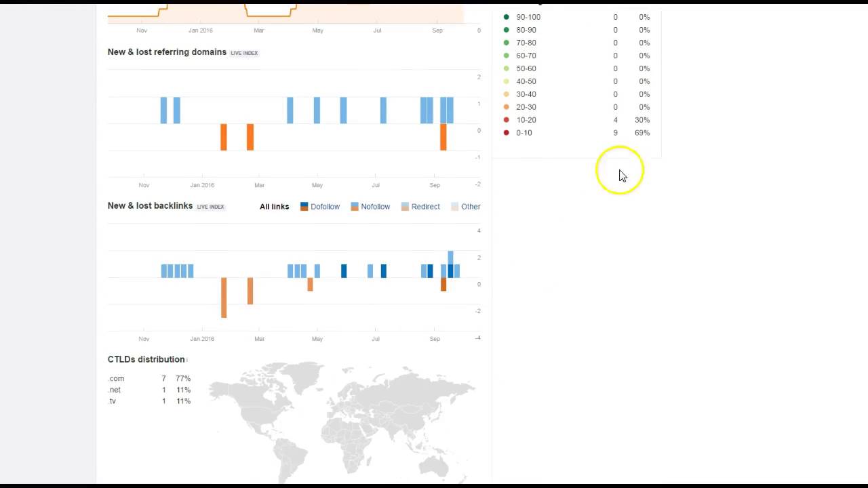
Task: Select the .net row in CTLDs list
Action: click(x=149, y=390)
